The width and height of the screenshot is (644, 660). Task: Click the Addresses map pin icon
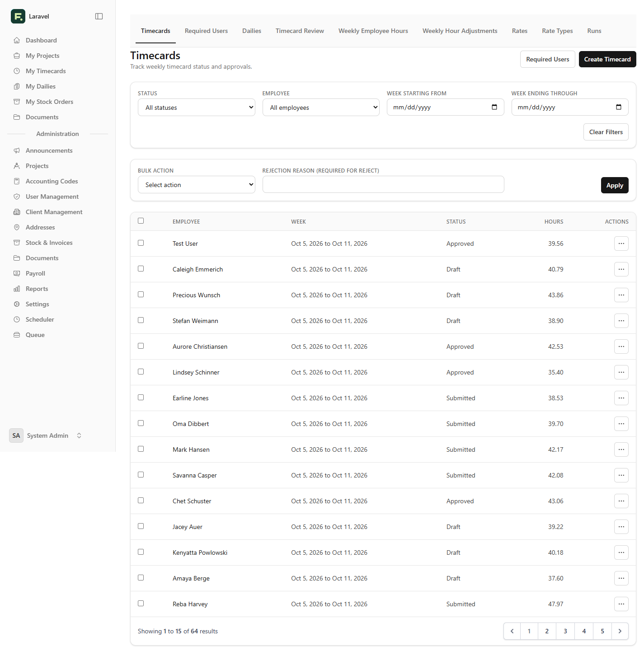pyautogui.click(x=17, y=227)
